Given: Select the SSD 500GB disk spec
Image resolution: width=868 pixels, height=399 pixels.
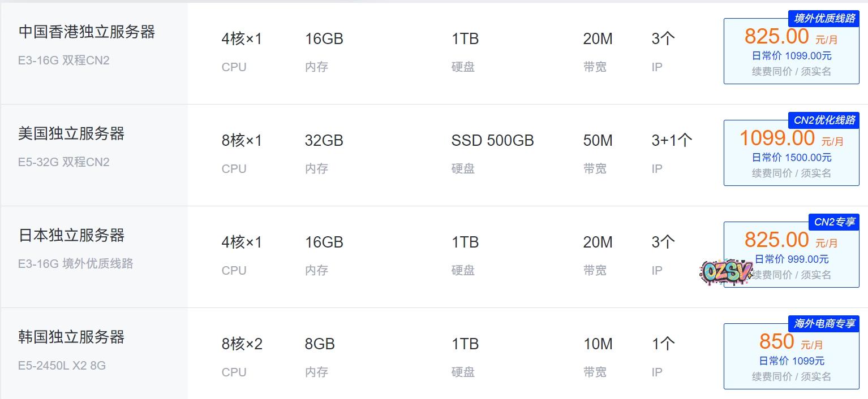Looking at the screenshot, I should 492,141.
